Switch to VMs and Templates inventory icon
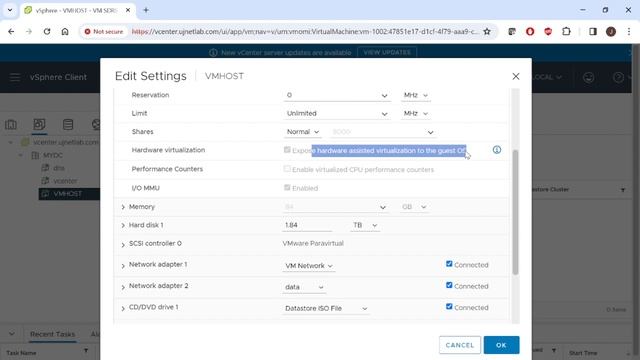 pos(40,124)
